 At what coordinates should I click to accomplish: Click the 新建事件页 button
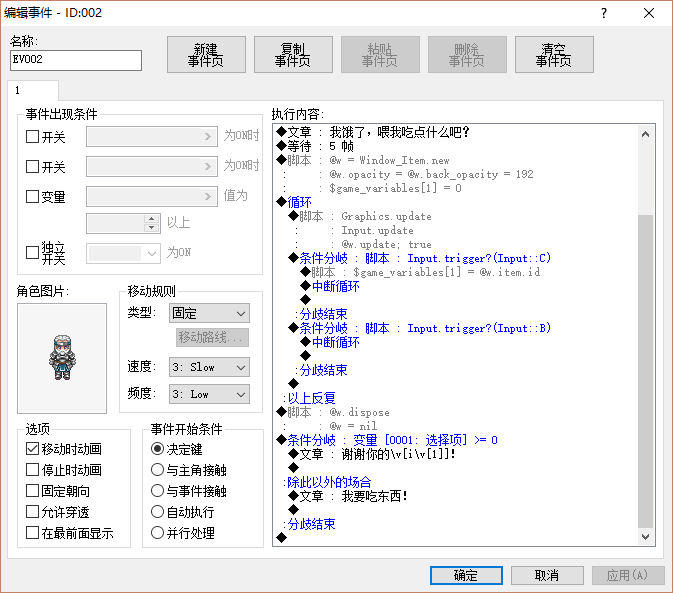[x=206, y=54]
